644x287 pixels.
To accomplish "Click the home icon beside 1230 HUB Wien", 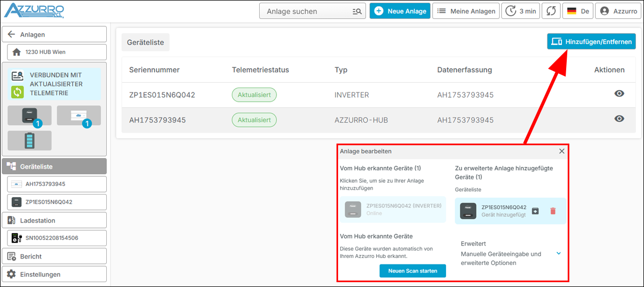I will tap(16, 52).
